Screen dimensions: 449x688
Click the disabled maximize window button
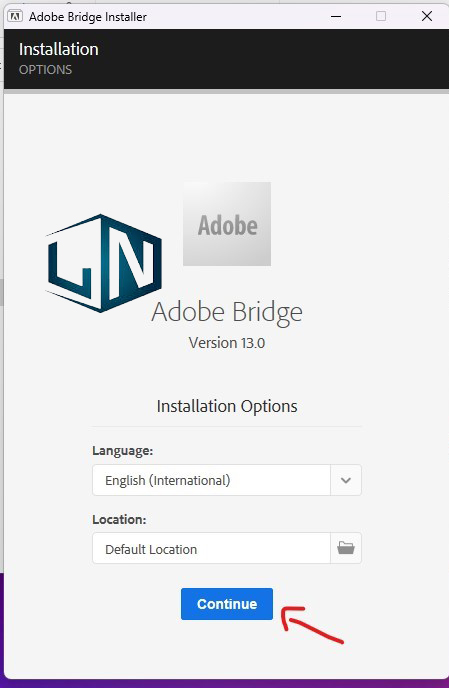(381, 16)
